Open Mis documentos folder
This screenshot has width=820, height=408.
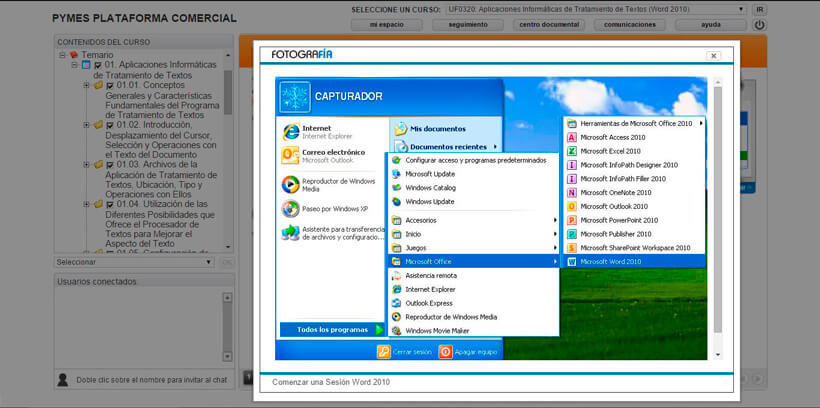click(430, 129)
